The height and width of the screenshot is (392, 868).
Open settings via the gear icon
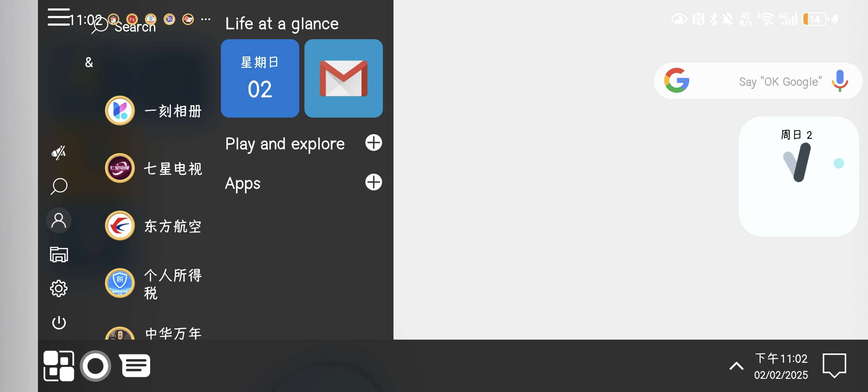coord(59,288)
